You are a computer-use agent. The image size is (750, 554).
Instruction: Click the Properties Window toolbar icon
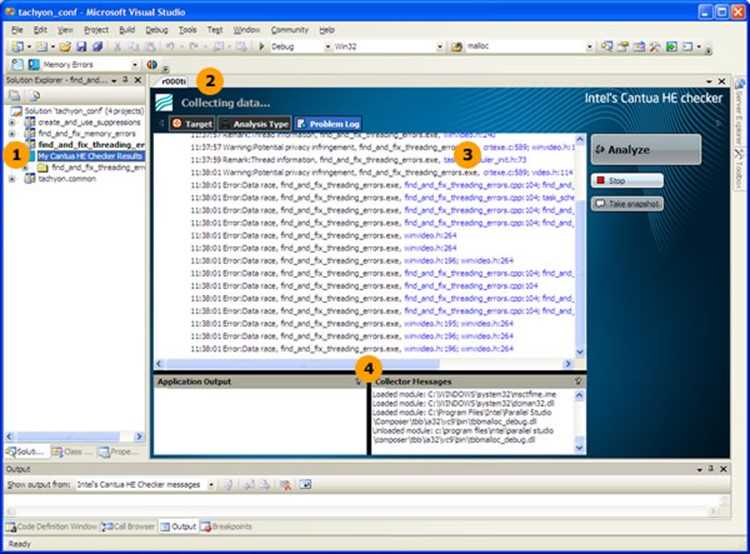(x=623, y=46)
